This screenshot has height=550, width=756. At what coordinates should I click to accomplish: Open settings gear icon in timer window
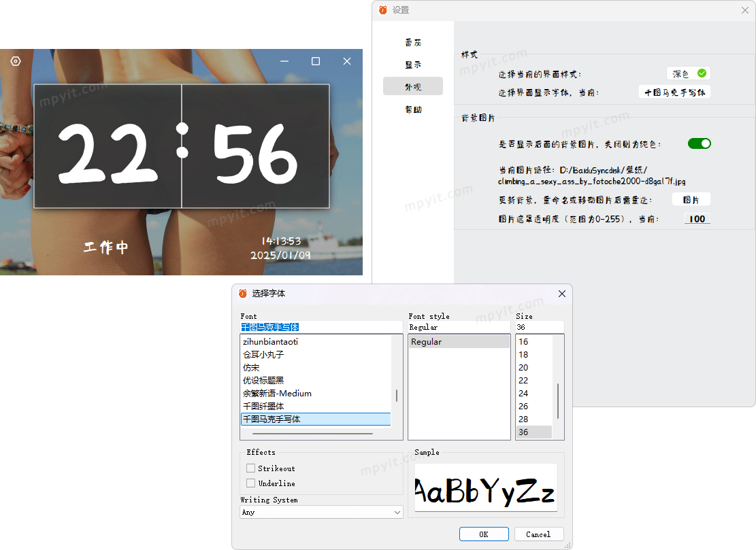click(x=16, y=61)
